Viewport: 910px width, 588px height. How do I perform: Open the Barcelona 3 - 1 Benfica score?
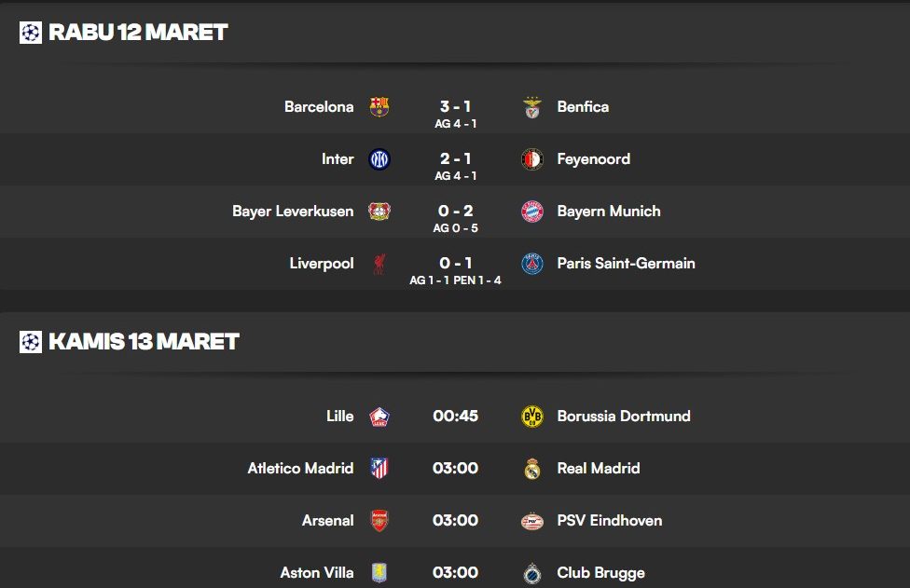(456, 107)
